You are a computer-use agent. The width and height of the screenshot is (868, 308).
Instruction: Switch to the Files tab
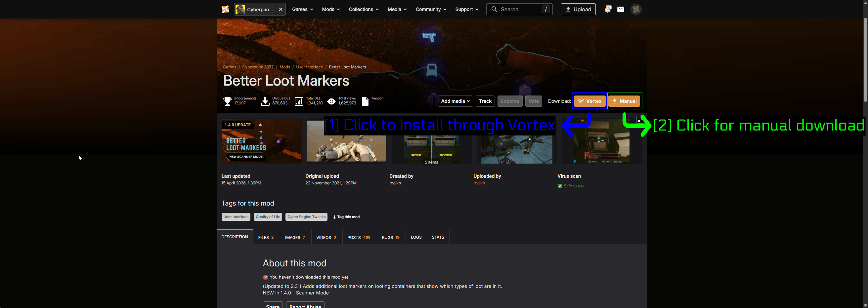(266, 237)
